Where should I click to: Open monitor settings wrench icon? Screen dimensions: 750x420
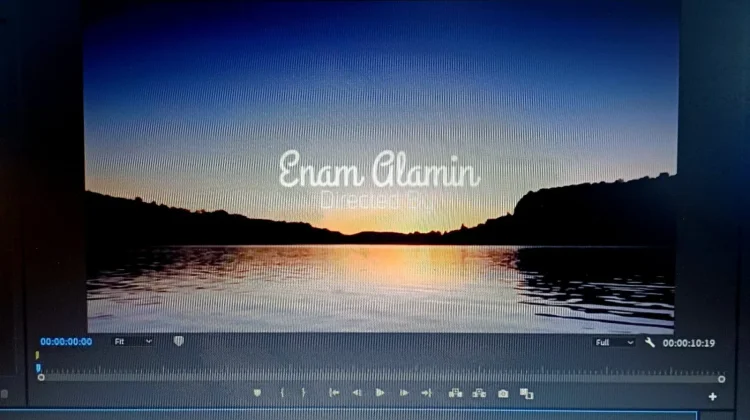[650, 342]
